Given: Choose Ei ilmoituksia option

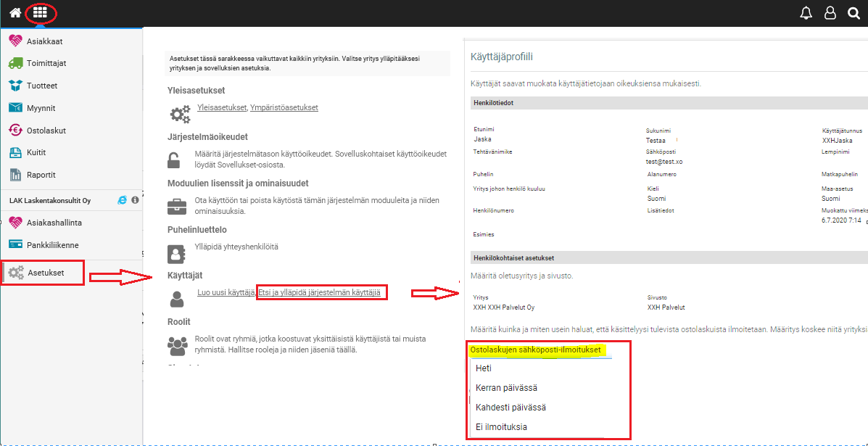Looking at the screenshot, I should click(501, 427).
